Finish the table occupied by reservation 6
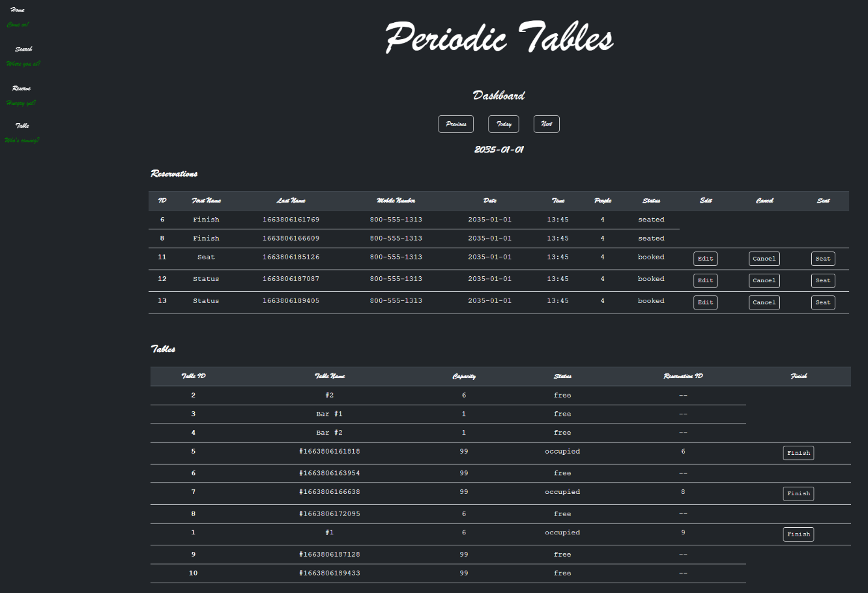Image resolution: width=868 pixels, height=593 pixels. click(798, 452)
